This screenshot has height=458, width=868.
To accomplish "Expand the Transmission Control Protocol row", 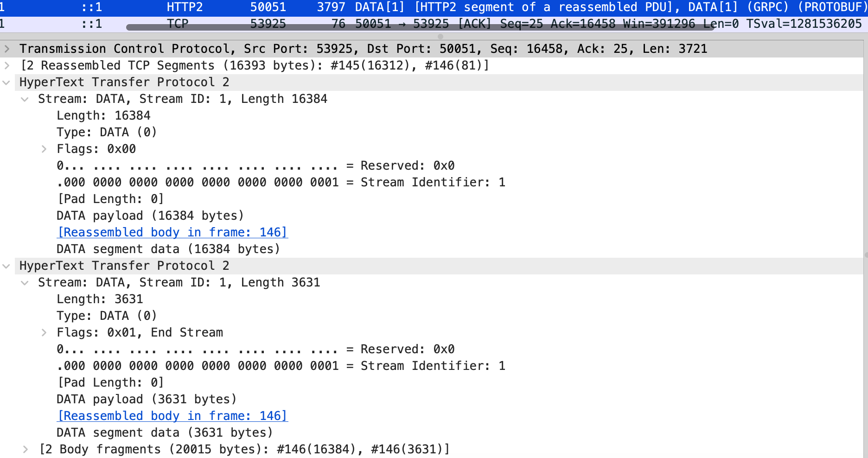I will coord(6,49).
